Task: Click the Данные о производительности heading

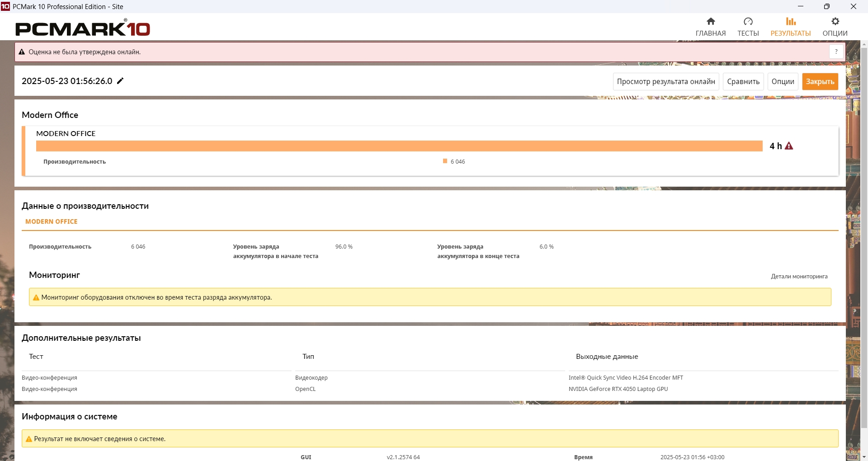Action: pos(85,206)
